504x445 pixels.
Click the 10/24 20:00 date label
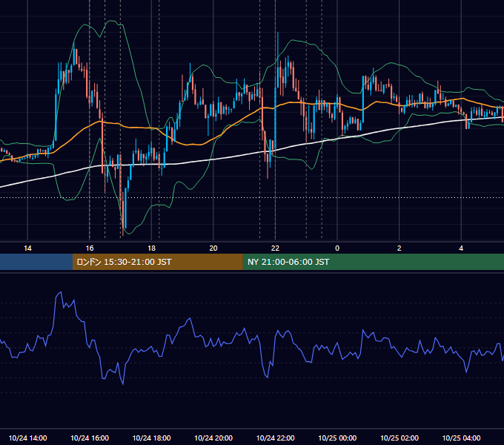213,438
